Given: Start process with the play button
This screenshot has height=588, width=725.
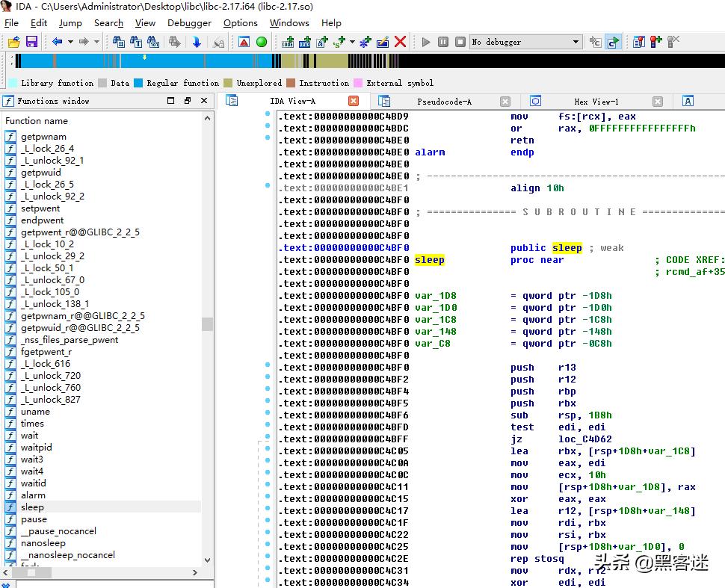Looking at the screenshot, I should pos(426,42).
